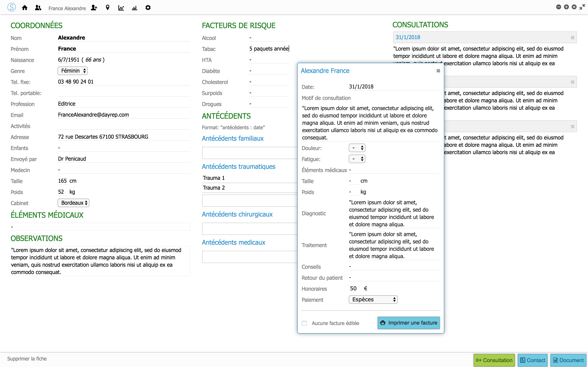
Task: Close the Alexandre France consultation popup
Action: 438,71
